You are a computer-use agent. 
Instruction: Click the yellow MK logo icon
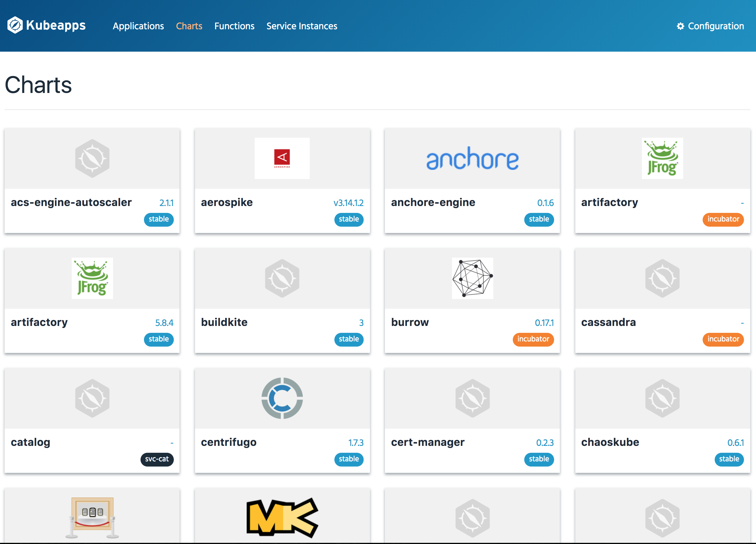[x=282, y=517]
